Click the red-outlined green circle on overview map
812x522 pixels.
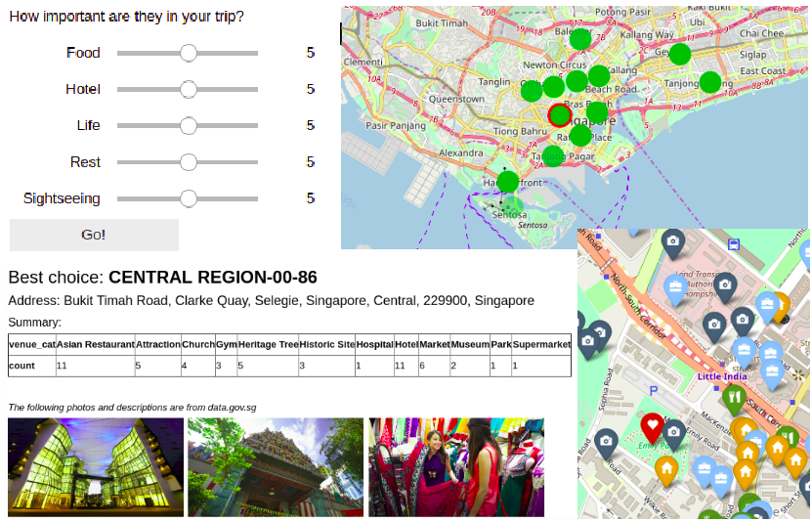(560, 115)
